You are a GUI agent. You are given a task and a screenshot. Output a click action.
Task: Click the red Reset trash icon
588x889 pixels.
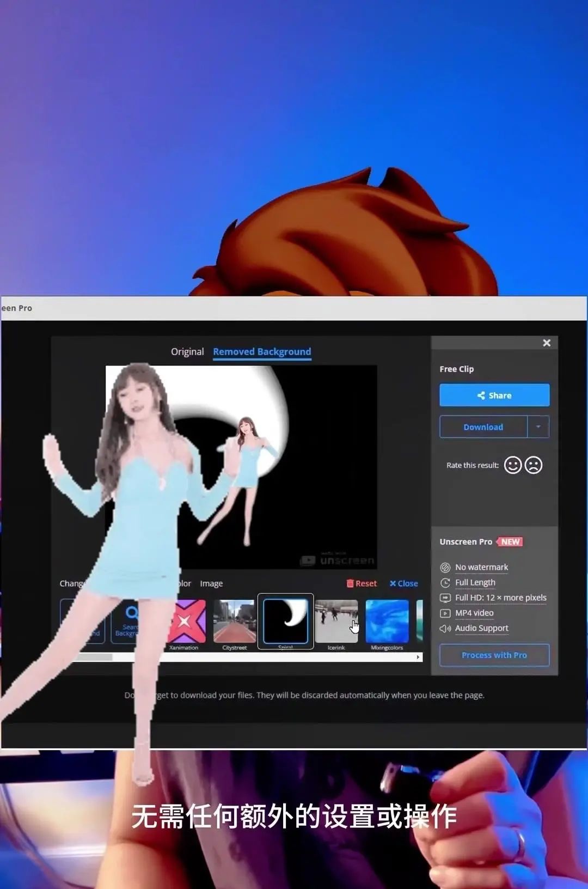(350, 583)
